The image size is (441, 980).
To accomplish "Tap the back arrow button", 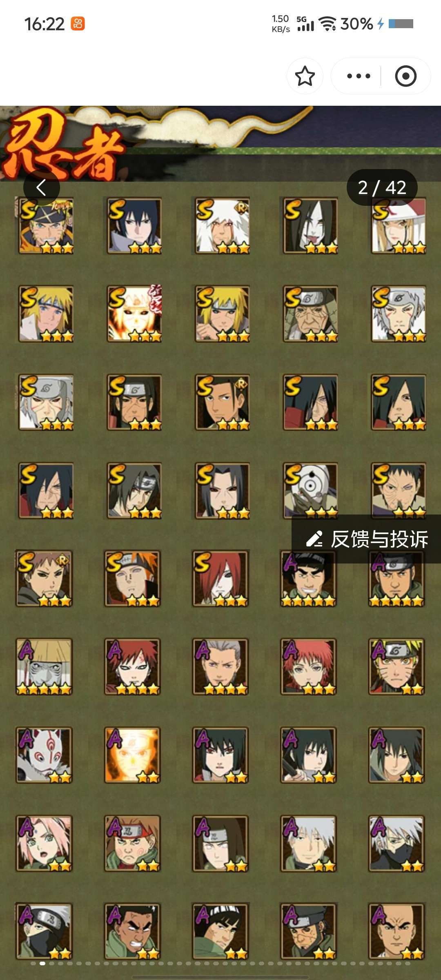I will 41,187.
